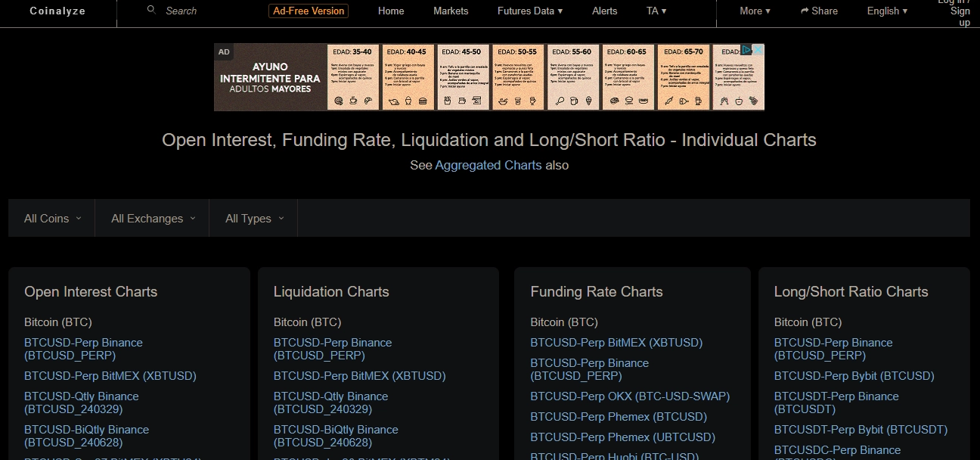This screenshot has height=460, width=980.
Task: Open the More dropdown
Action: tap(754, 11)
